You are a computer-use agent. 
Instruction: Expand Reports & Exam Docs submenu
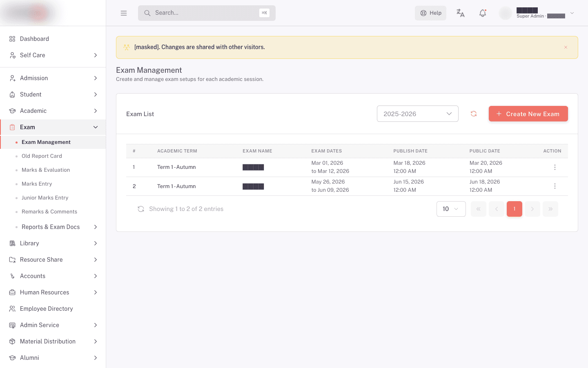click(x=53, y=227)
